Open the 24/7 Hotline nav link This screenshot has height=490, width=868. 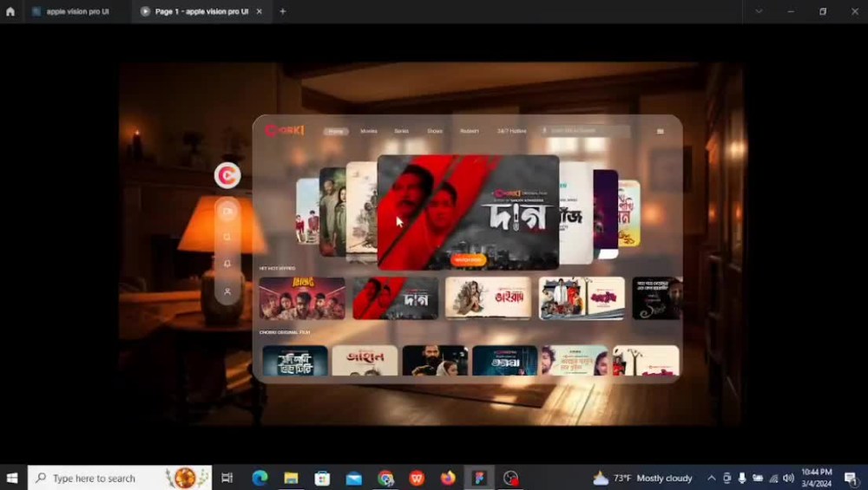(511, 131)
